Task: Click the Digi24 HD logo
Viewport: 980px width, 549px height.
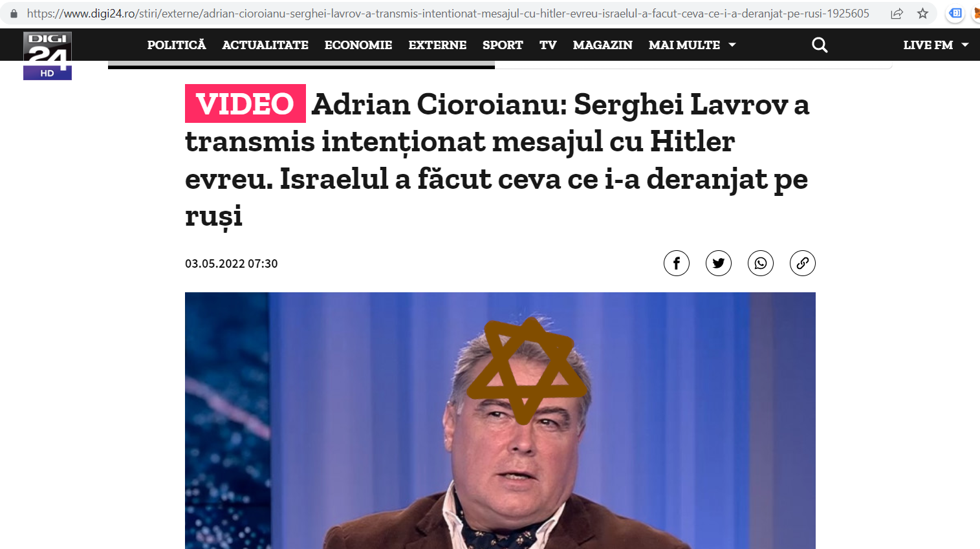Action: (47, 56)
